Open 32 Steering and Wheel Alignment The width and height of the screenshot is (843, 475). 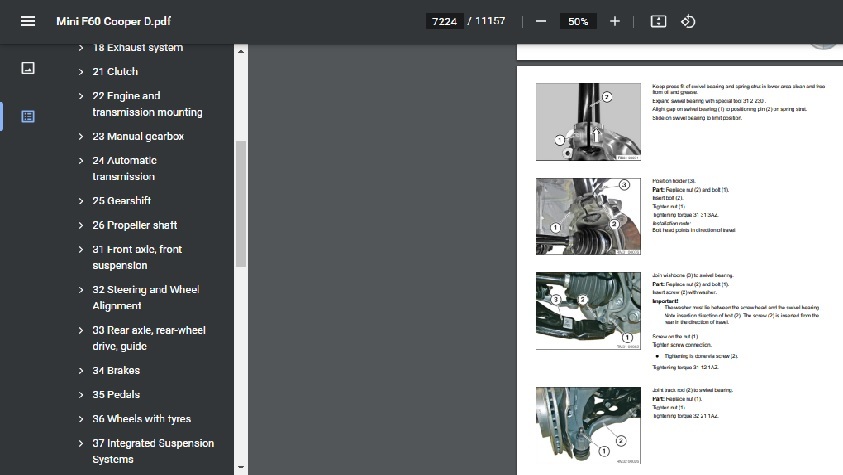point(145,298)
